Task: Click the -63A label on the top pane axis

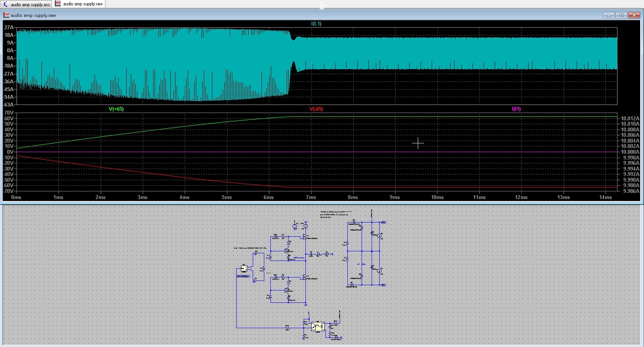Action: [x=8, y=105]
